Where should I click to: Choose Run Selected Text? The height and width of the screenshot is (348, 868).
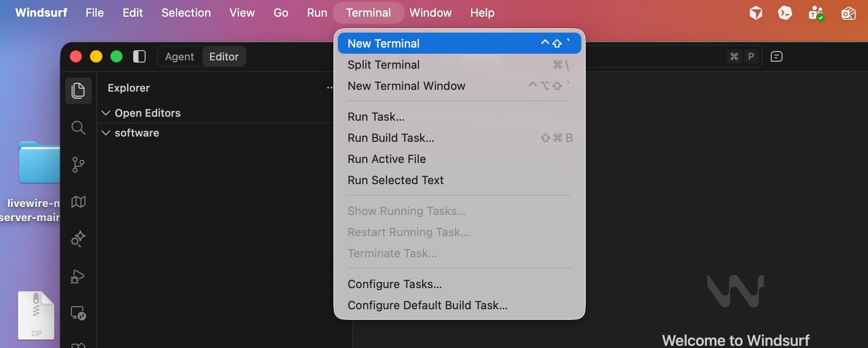point(459,180)
